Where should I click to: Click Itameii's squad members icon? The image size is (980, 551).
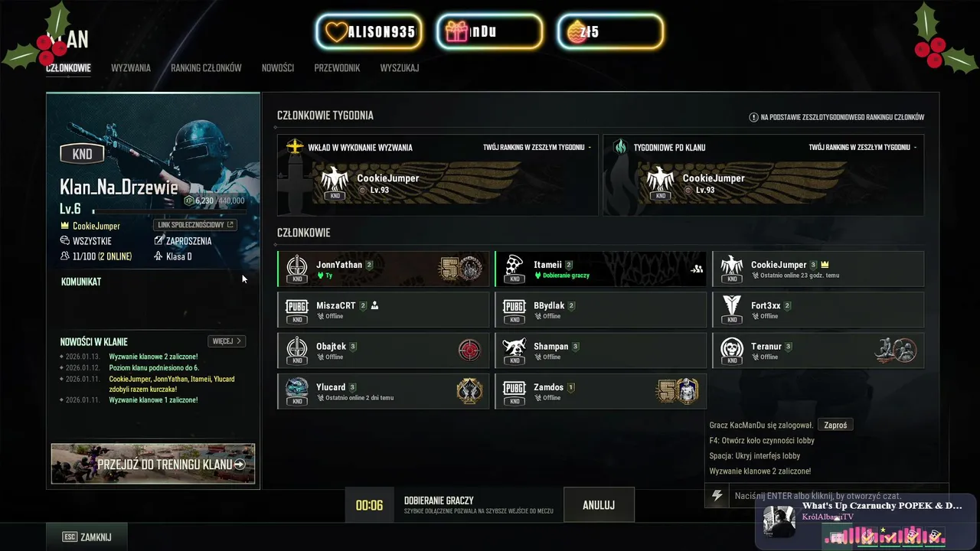click(x=697, y=269)
